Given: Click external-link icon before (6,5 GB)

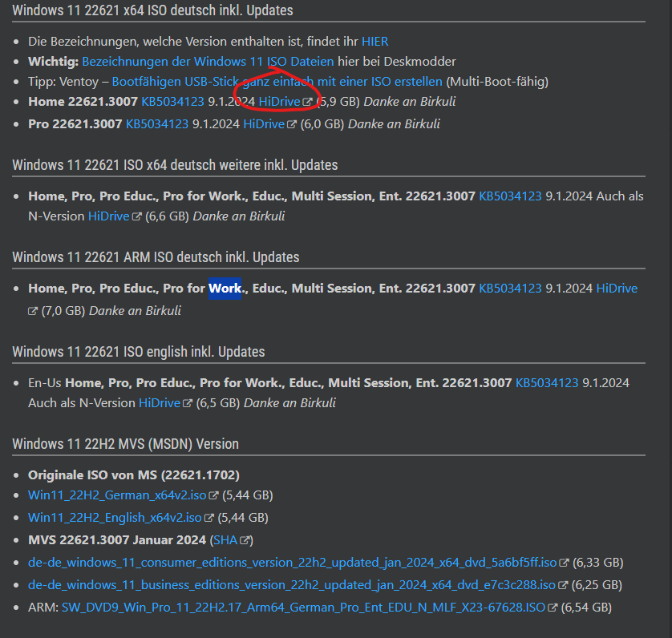Looking at the screenshot, I should [x=188, y=404].
